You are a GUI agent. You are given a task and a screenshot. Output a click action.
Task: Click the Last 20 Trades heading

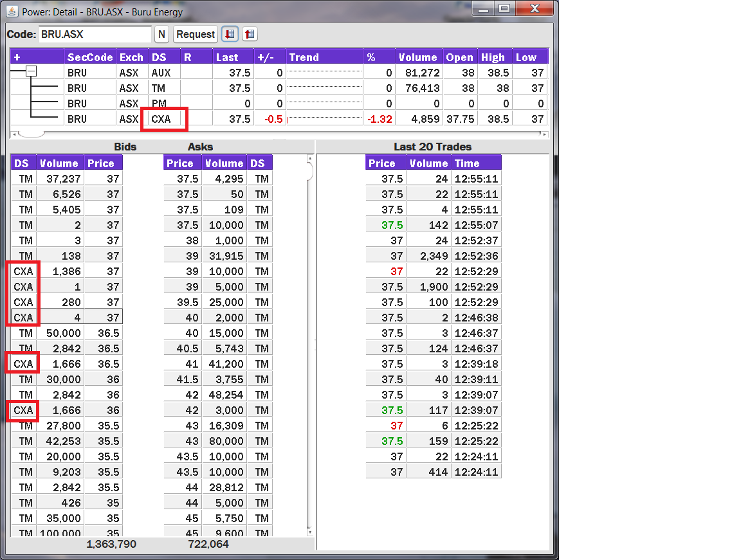tap(432, 147)
